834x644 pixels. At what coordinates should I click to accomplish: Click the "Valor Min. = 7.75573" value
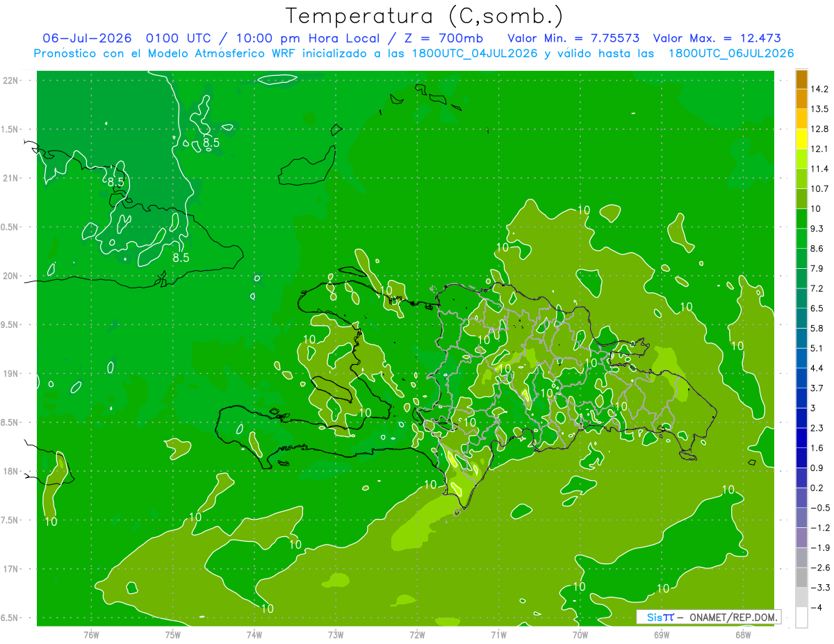pyautogui.click(x=573, y=38)
